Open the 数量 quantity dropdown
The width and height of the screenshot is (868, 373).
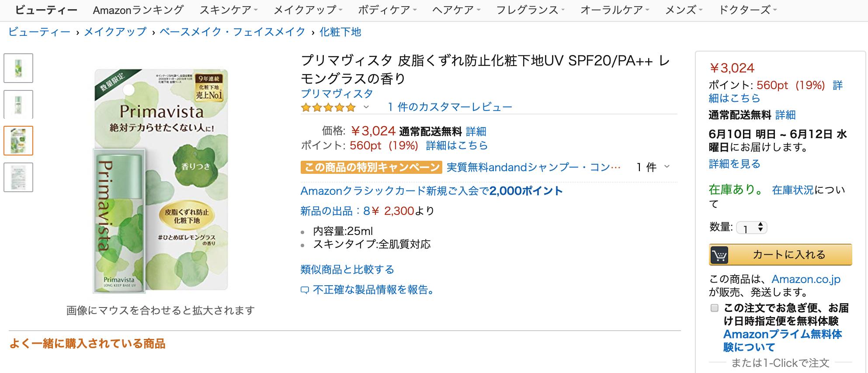[x=752, y=228]
